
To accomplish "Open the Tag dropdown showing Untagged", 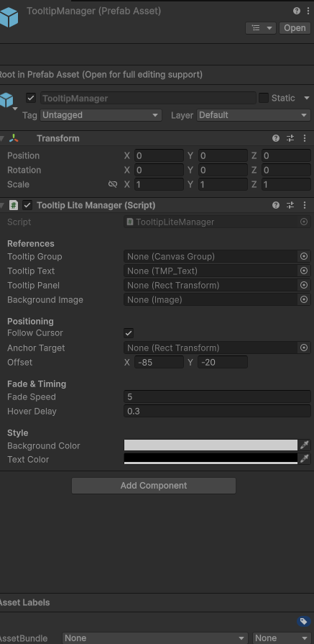I will (x=101, y=115).
